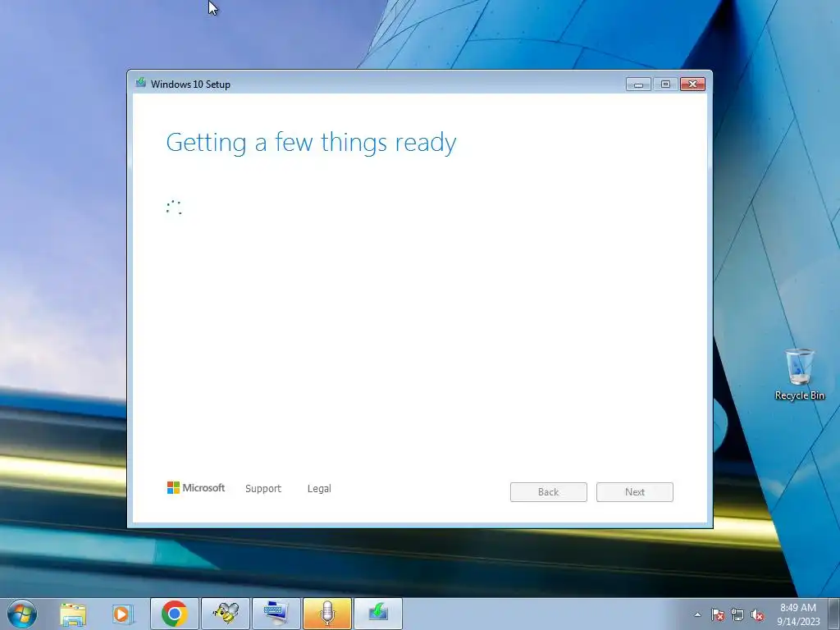Image resolution: width=840 pixels, height=630 pixels.
Task: Click the Next button
Action: (635, 492)
